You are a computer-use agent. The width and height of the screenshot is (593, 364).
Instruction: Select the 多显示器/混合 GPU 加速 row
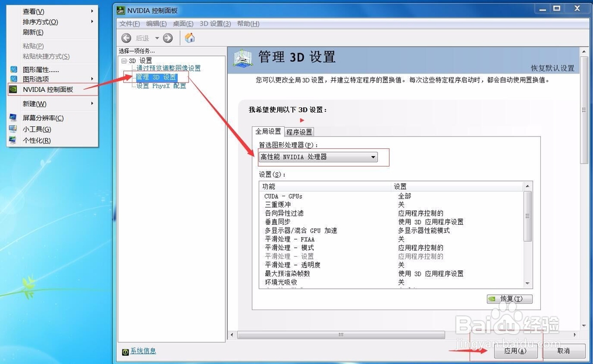pyautogui.click(x=392, y=231)
